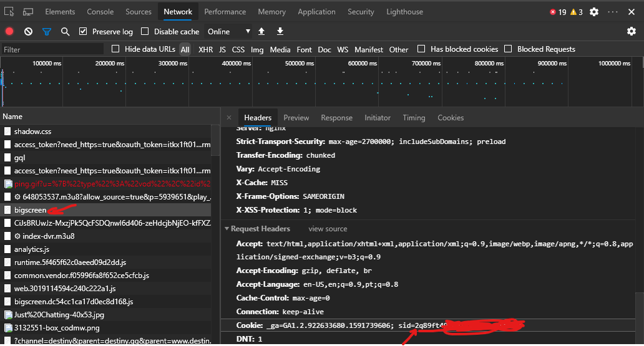Filter requests by JS

click(222, 50)
